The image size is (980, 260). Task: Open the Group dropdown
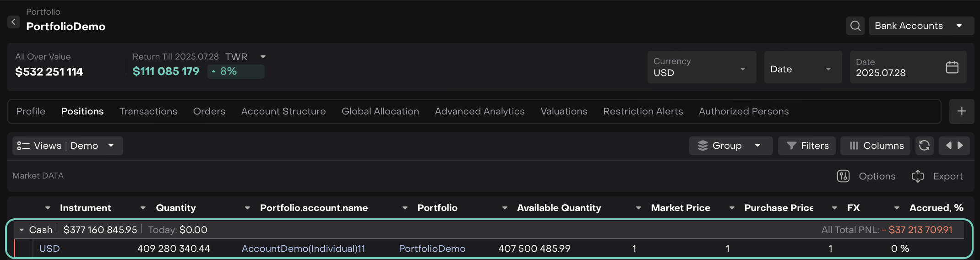click(730, 146)
